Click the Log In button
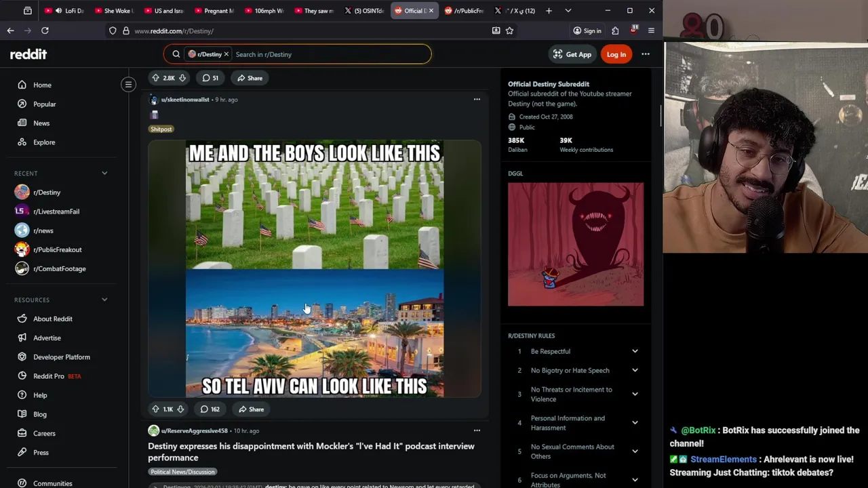The width and height of the screenshot is (868, 488). tap(616, 54)
